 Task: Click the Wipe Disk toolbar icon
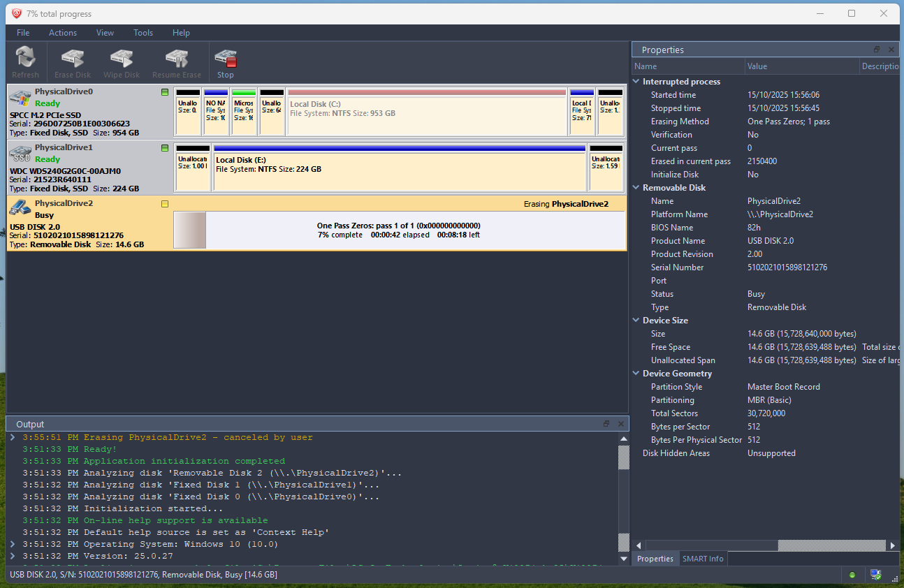point(122,63)
